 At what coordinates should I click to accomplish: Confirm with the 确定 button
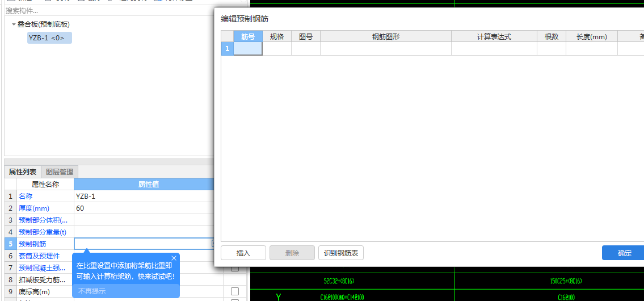pyautogui.click(x=624, y=253)
